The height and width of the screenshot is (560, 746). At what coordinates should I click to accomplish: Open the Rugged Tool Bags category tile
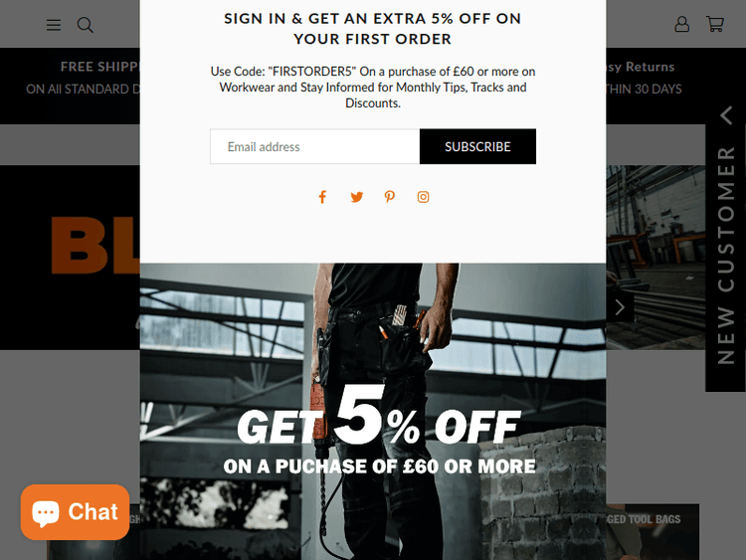coord(653,532)
